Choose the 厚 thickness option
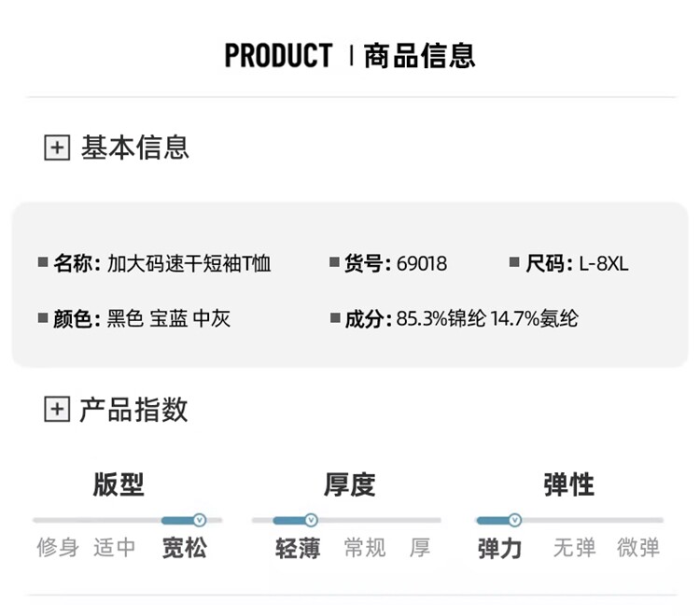This screenshot has width=700, height=616. [x=420, y=548]
